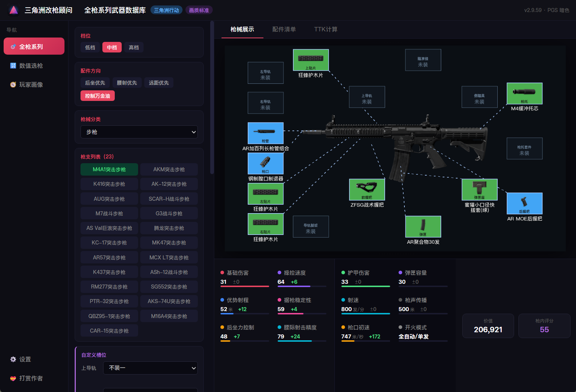Select the AR MOE后握把 rear grip tile
This screenshot has width=576, height=392.
pyautogui.click(x=524, y=203)
